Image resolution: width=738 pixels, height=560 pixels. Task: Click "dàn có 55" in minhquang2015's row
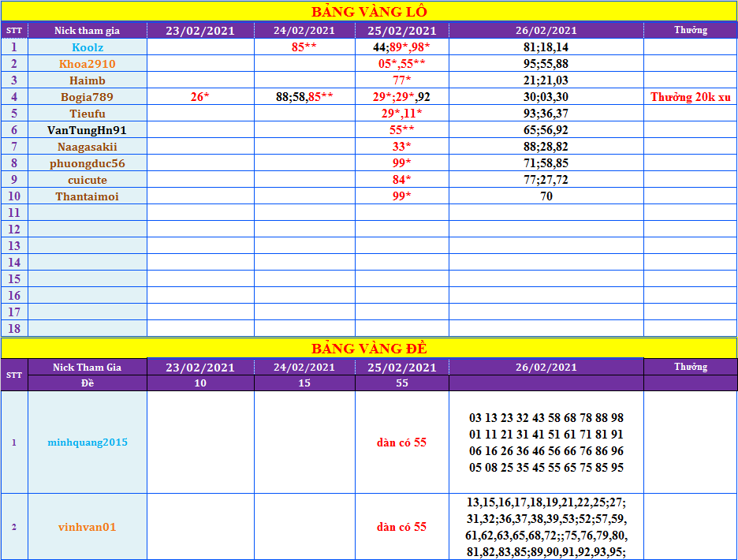coord(401,442)
